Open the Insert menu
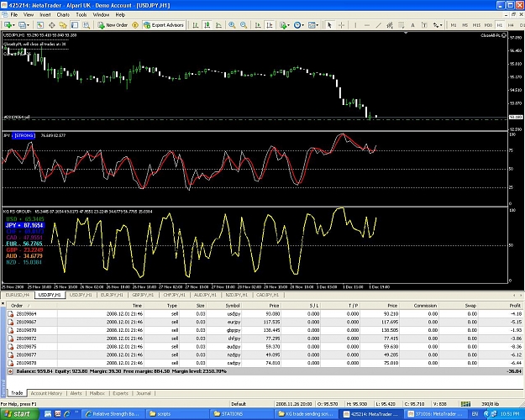This screenshot has height=420, width=525. tap(45, 15)
